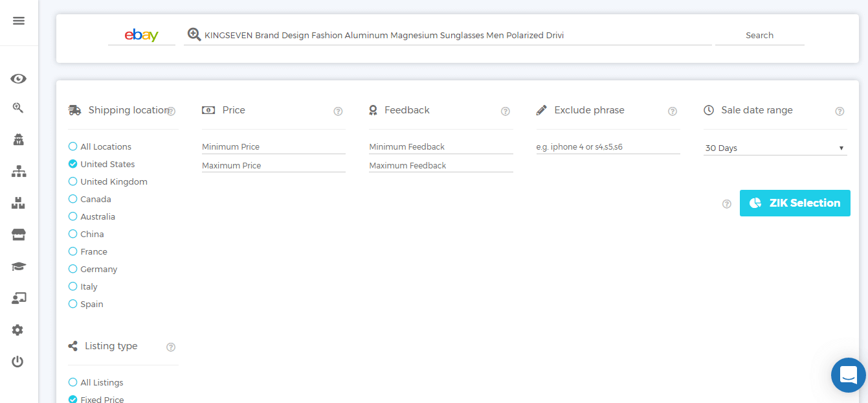This screenshot has height=403, width=868.
Task: Click the eye icon in sidebar
Action: pyautogui.click(x=18, y=79)
